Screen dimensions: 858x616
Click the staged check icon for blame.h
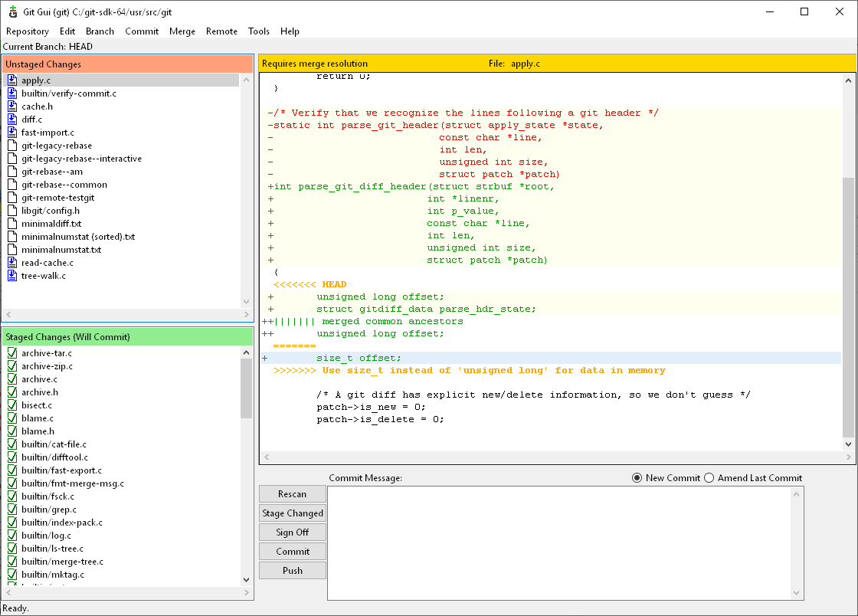point(12,431)
